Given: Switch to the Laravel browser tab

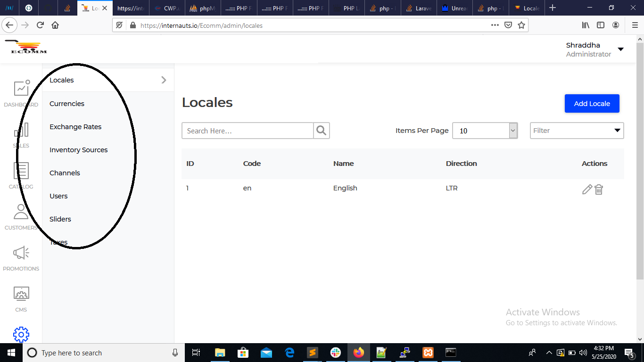Looking at the screenshot, I should point(419,8).
